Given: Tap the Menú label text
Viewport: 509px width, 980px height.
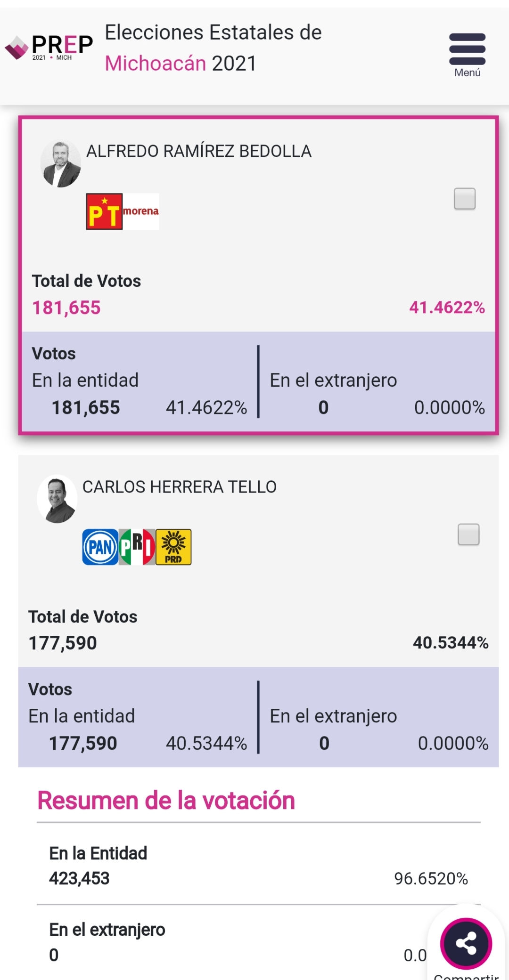Looking at the screenshot, I should pos(467,73).
